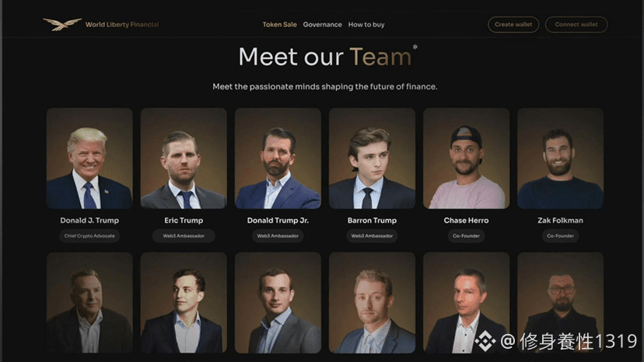Screen dimensions: 644x362
Task: Open the card photo labeled Barron Trump
Action: tap(372, 158)
